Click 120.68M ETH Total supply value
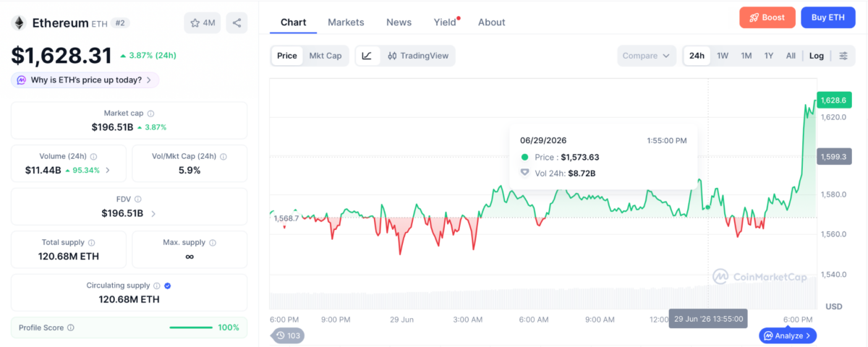868x347 pixels. point(69,257)
